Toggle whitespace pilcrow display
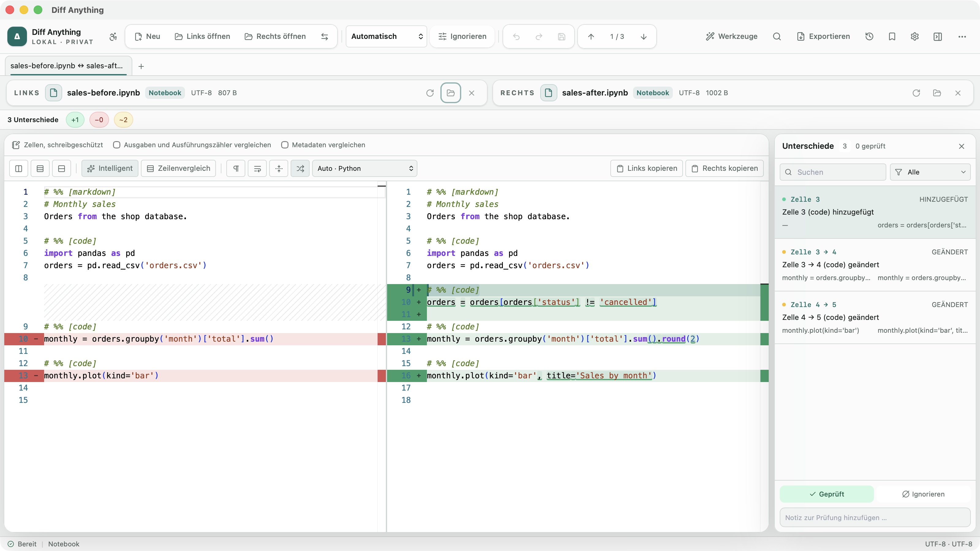Image resolution: width=980 pixels, height=551 pixels. (236, 168)
